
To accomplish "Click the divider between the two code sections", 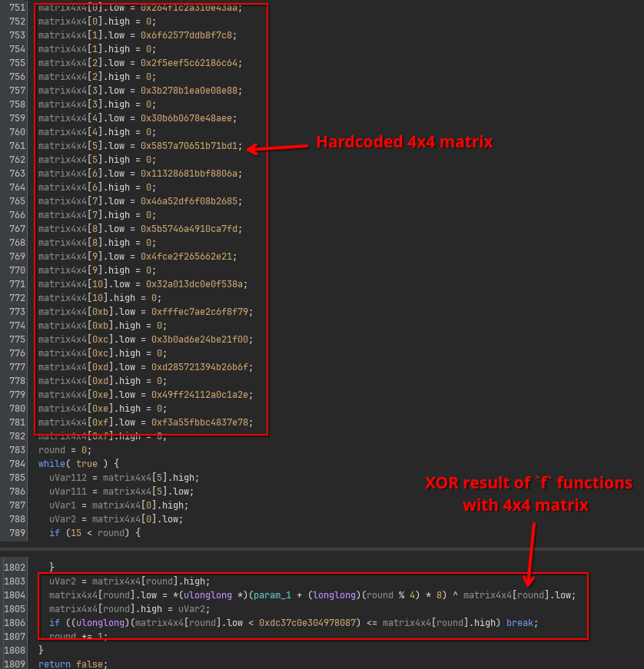I will point(322,548).
